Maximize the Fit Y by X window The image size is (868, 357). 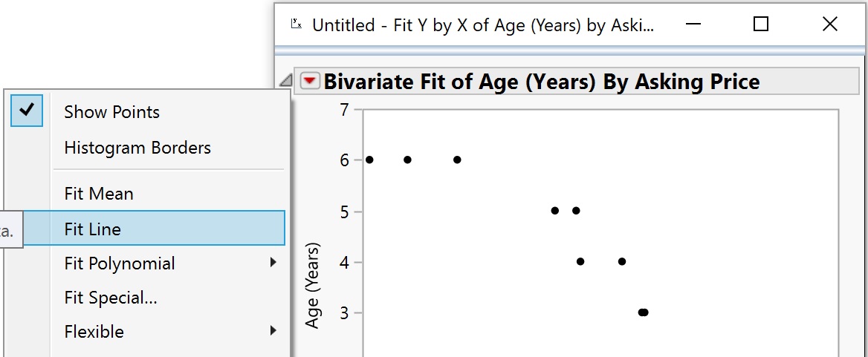pyautogui.click(x=761, y=24)
